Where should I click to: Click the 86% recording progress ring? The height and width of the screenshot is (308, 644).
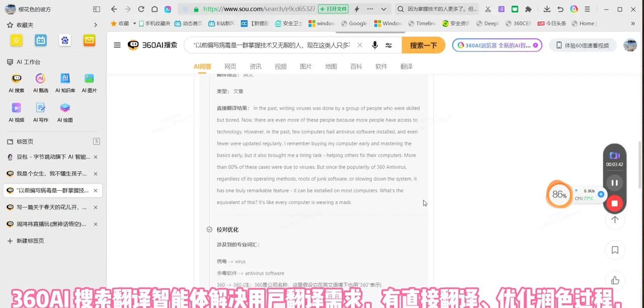(x=559, y=194)
